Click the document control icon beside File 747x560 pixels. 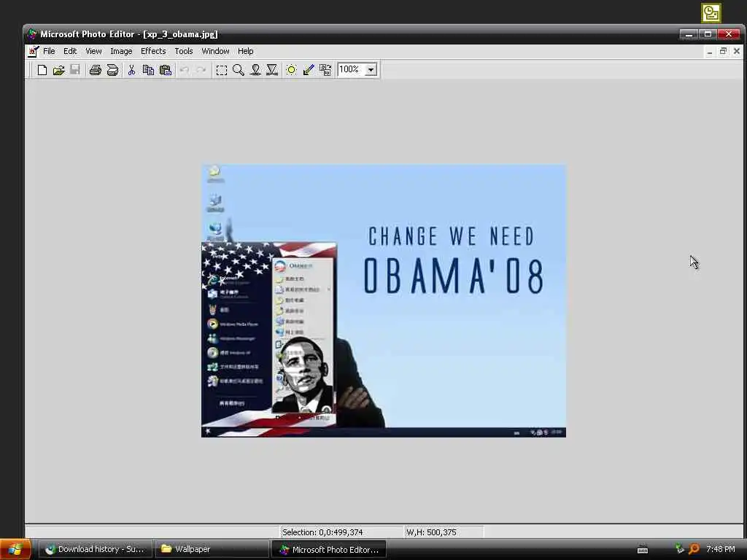click(33, 51)
